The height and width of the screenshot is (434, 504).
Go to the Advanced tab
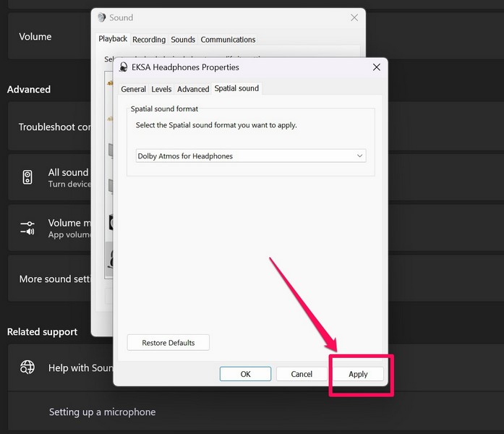pos(193,89)
